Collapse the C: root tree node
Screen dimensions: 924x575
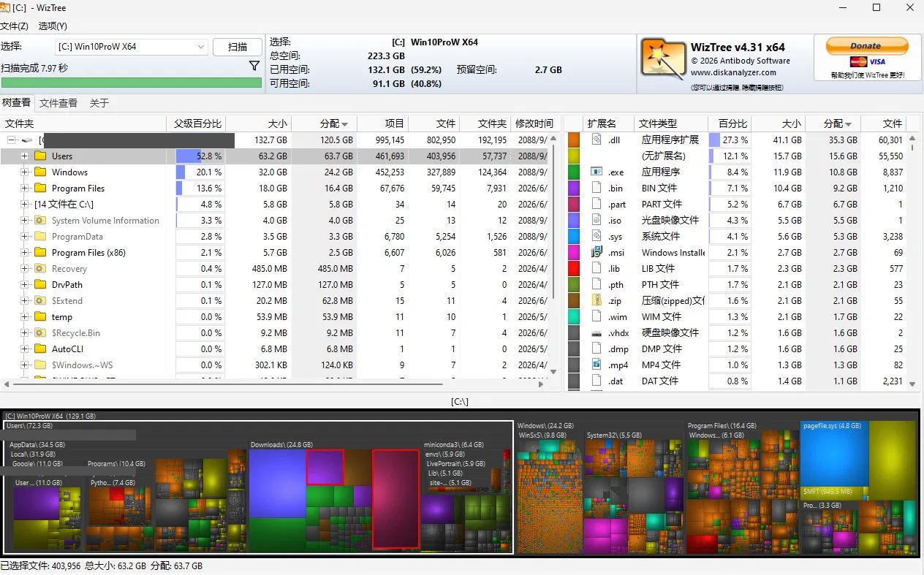tap(11, 140)
